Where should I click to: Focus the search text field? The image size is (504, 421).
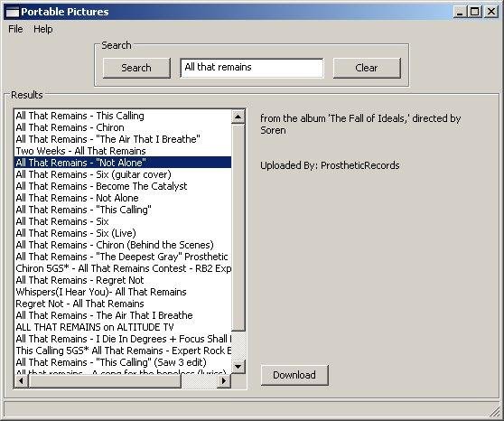click(x=252, y=68)
